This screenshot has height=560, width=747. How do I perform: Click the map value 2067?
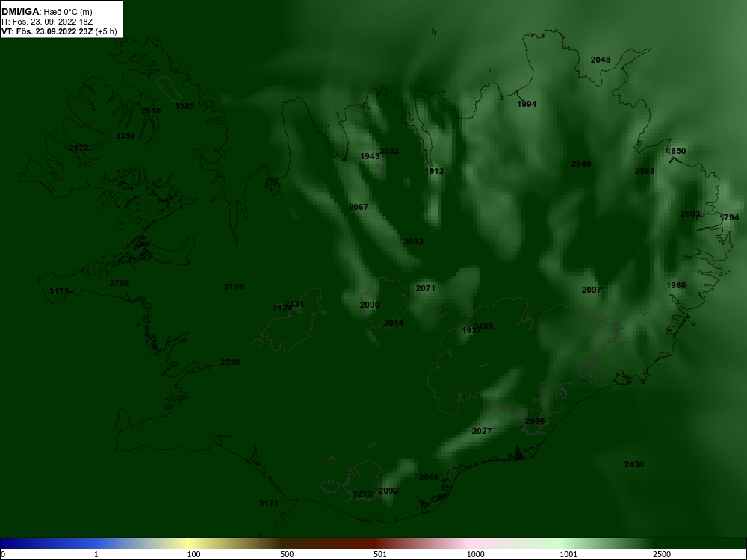(x=359, y=207)
